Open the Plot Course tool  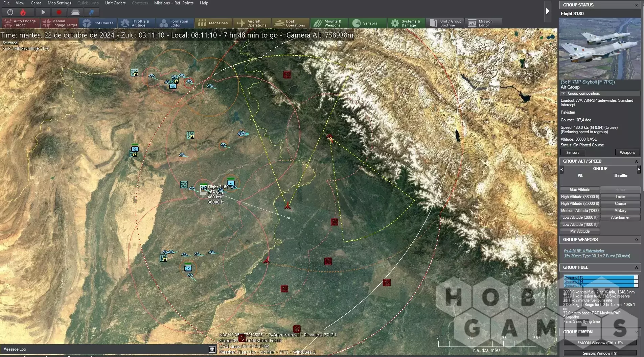click(98, 23)
